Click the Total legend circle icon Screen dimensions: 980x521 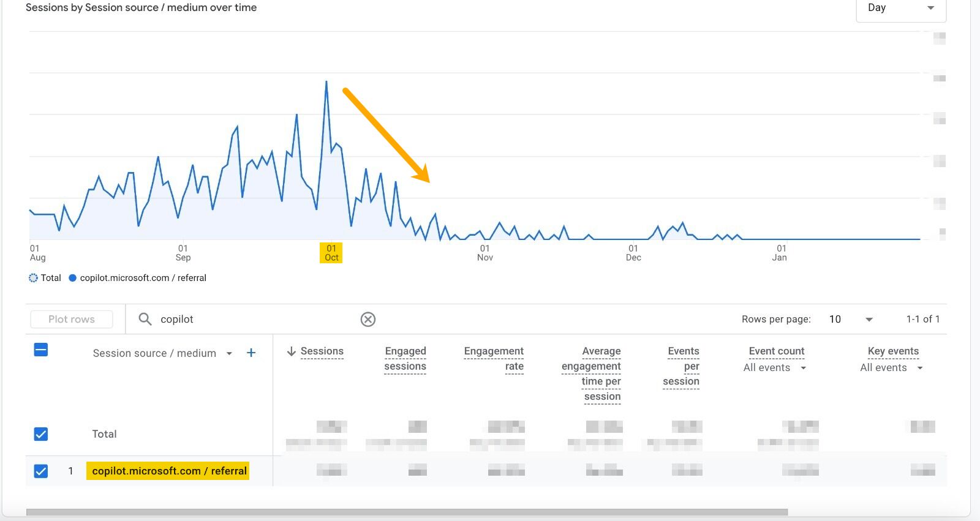click(x=33, y=278)
